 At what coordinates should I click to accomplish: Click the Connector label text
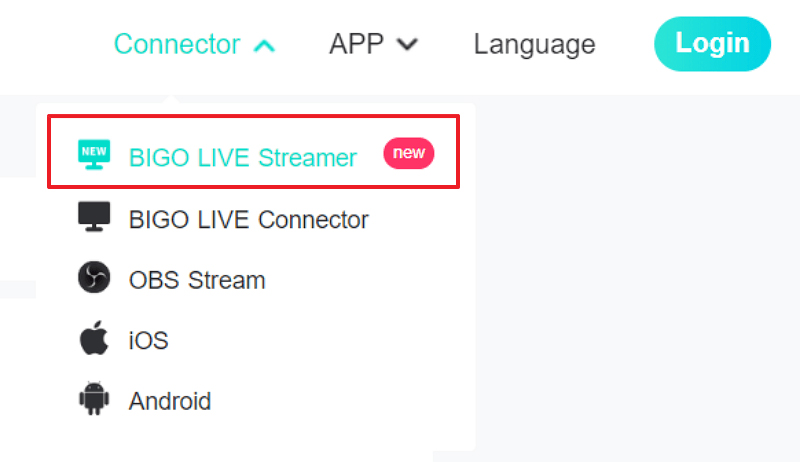(x=177, y=44)
